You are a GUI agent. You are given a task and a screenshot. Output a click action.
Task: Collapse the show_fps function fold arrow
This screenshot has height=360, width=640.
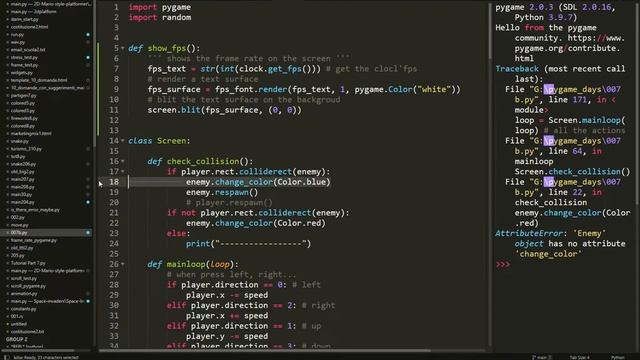(122, 49)
